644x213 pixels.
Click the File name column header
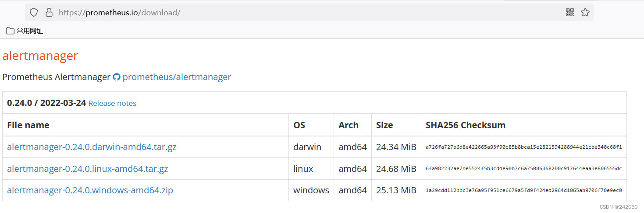tap(28, 125)
